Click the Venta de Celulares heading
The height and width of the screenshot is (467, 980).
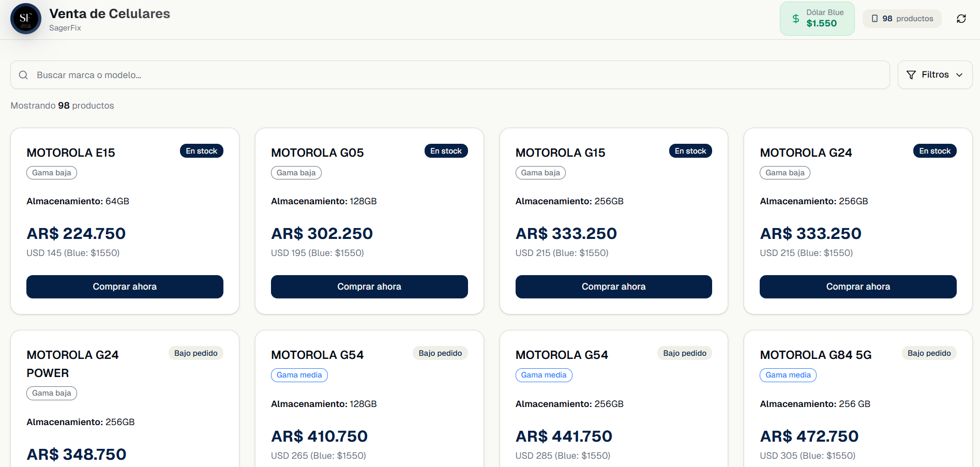point(110,14)
